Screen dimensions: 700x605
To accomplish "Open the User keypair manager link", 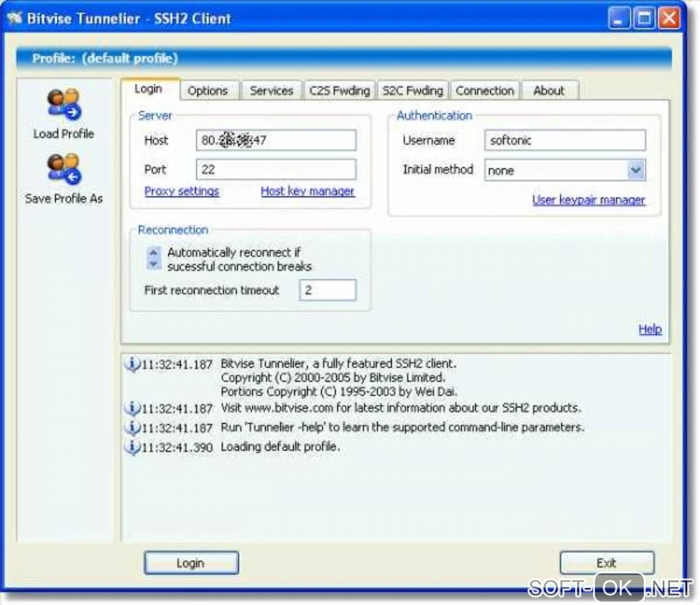I will pos(589,200).
